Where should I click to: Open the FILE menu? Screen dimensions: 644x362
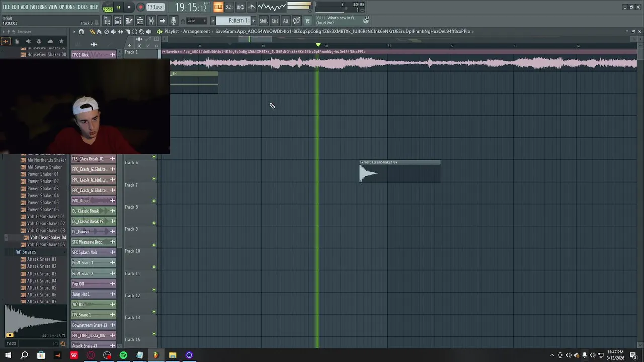click(6, 7)
